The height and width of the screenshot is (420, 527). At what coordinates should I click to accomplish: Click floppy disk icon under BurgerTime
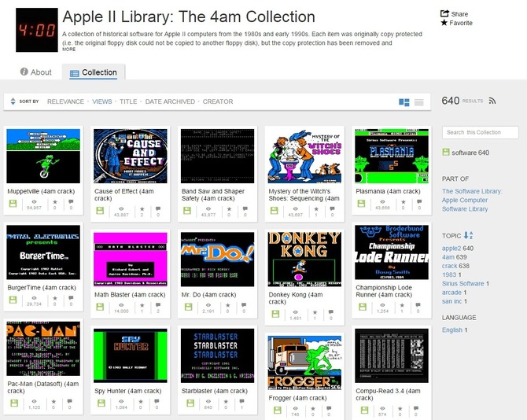pos(13,300)
